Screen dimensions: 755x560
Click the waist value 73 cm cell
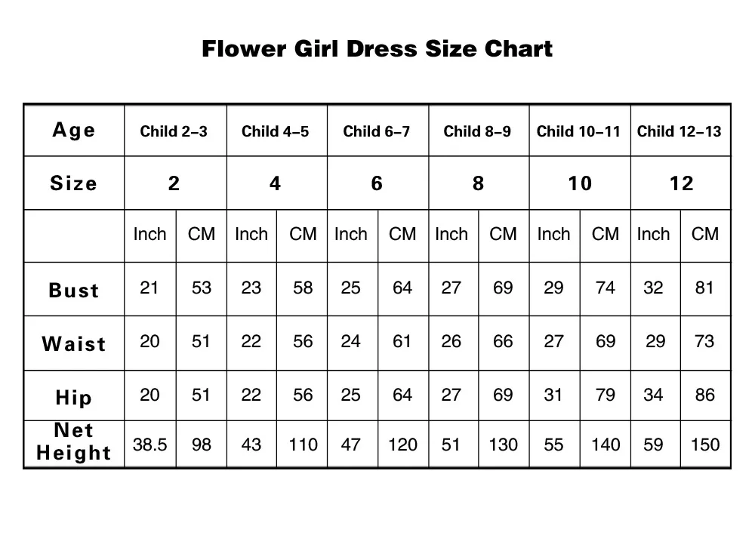[x=705, y=341]
